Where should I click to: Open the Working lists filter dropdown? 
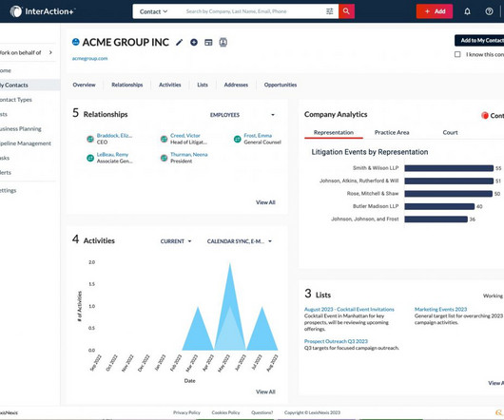point(493,296)
